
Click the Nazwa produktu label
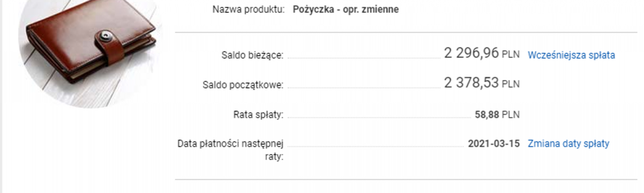point(248,10)
